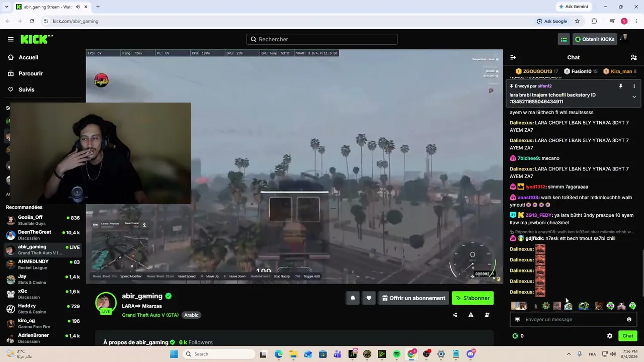Screen dimensions: 644x362
Task: Open abir_gaming channel avatar
Action: coord(106,303)
